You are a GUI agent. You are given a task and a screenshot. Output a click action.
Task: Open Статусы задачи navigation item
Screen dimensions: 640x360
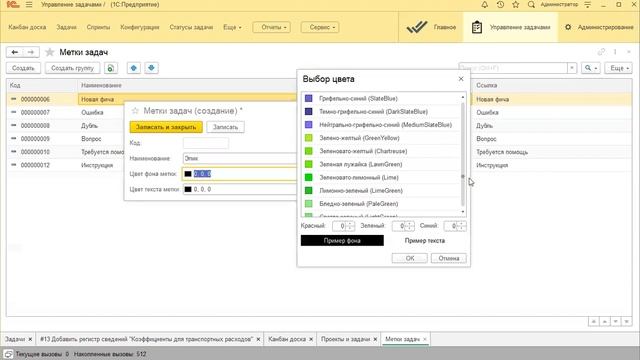click(x=191, y=27)
